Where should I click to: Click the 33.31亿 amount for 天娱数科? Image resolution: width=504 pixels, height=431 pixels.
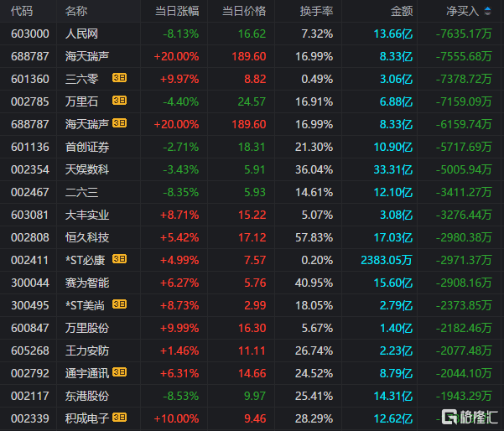(393, 169)
